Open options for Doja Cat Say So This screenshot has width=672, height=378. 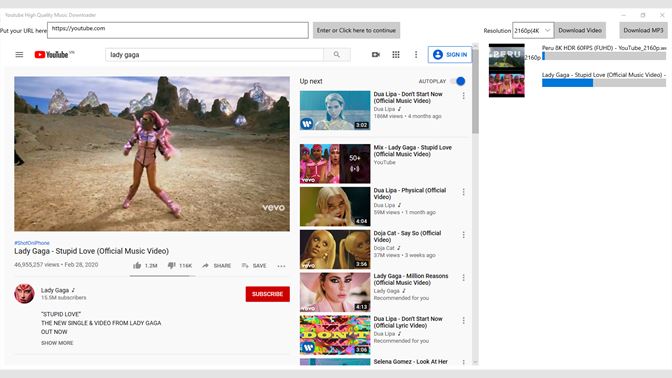pyautogui.click(x=463, y=235)
